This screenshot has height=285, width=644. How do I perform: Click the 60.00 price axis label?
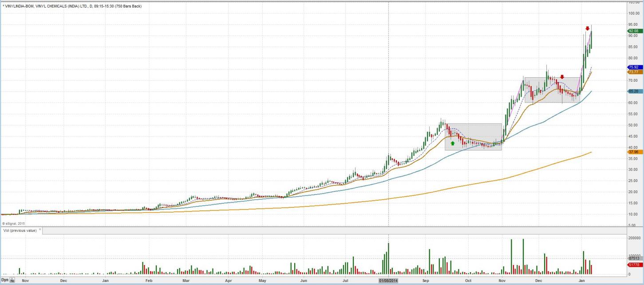633,103
